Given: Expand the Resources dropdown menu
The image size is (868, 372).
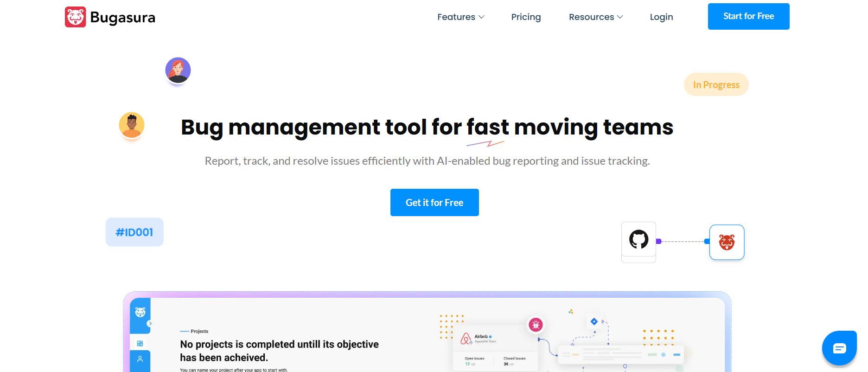Looking at the screenshot, I should coord(596,17).
